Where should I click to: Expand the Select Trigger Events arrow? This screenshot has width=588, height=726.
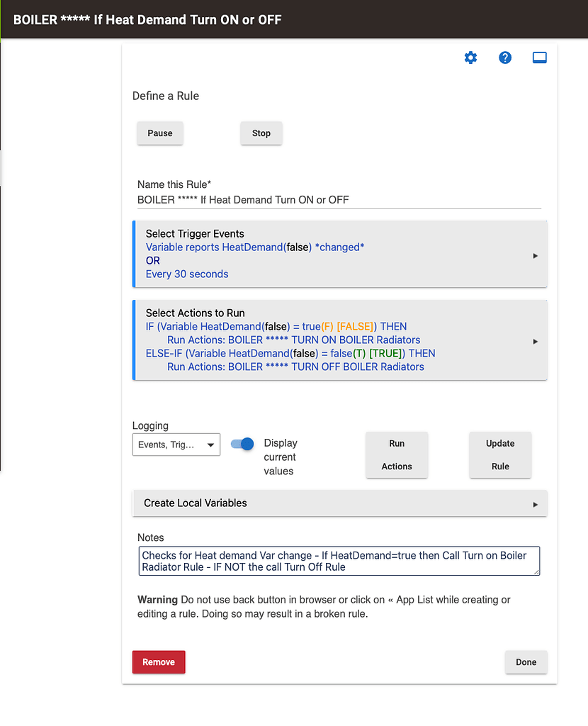click(535, 256)
